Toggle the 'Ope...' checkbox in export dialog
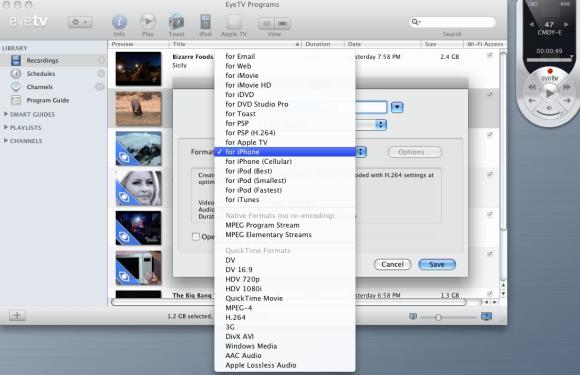 [x=196, y=236]
